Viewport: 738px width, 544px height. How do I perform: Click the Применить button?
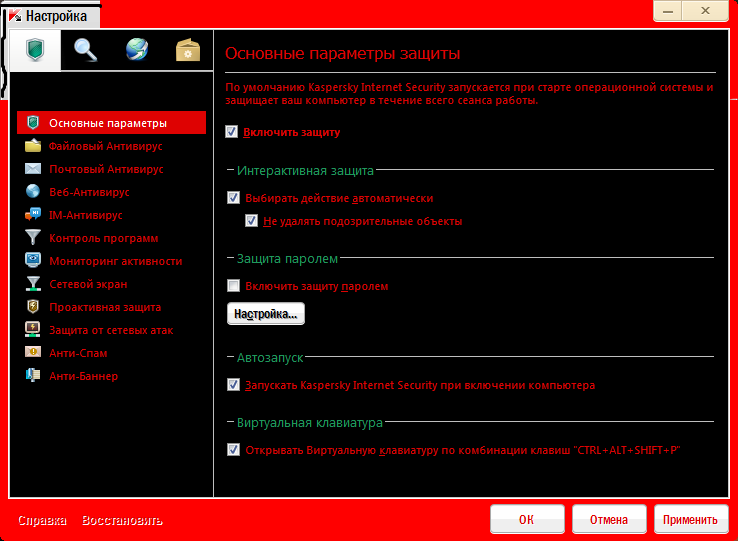(690, 519)
